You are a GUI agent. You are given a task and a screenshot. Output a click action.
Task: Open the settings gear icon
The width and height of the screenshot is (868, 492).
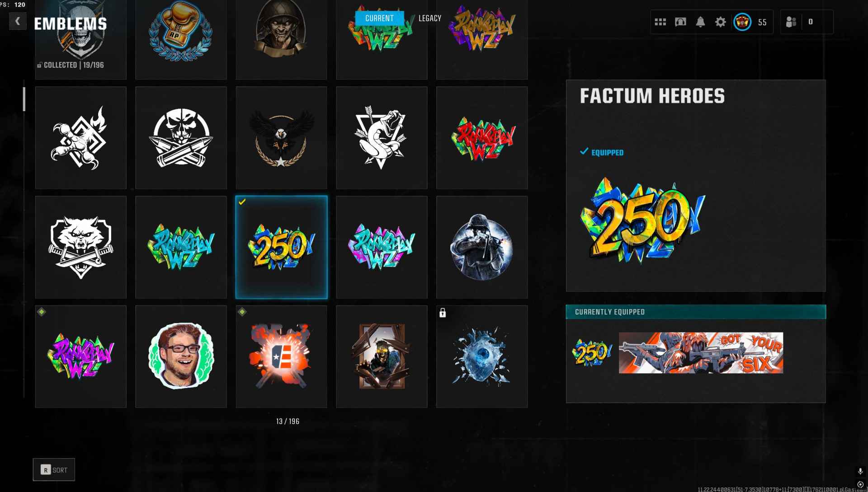[x=720, y=22]
